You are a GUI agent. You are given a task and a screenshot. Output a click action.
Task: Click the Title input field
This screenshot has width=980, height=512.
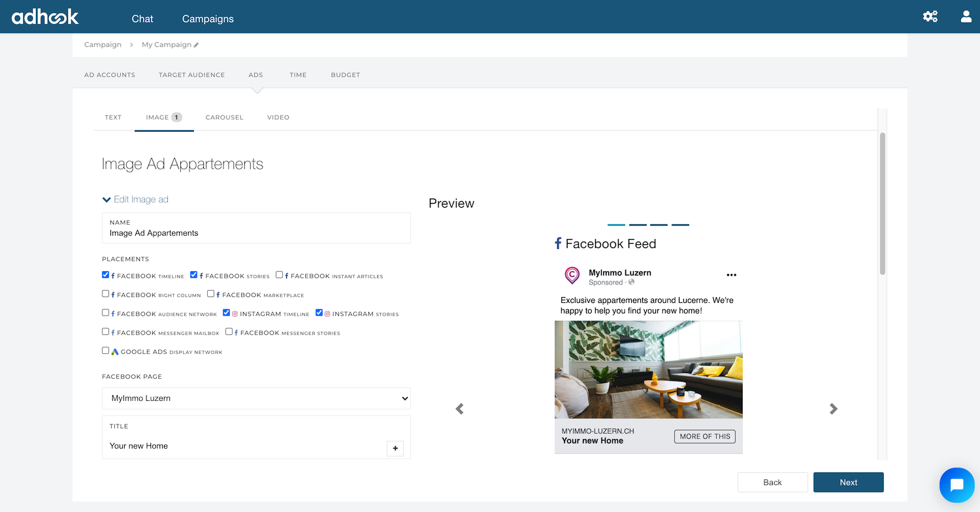click(256, 438)
